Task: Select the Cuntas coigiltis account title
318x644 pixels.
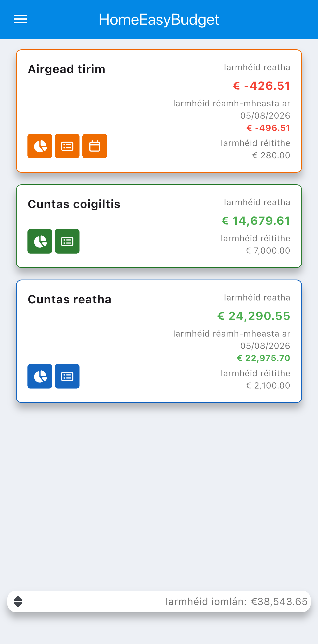Action: [74, 204]
